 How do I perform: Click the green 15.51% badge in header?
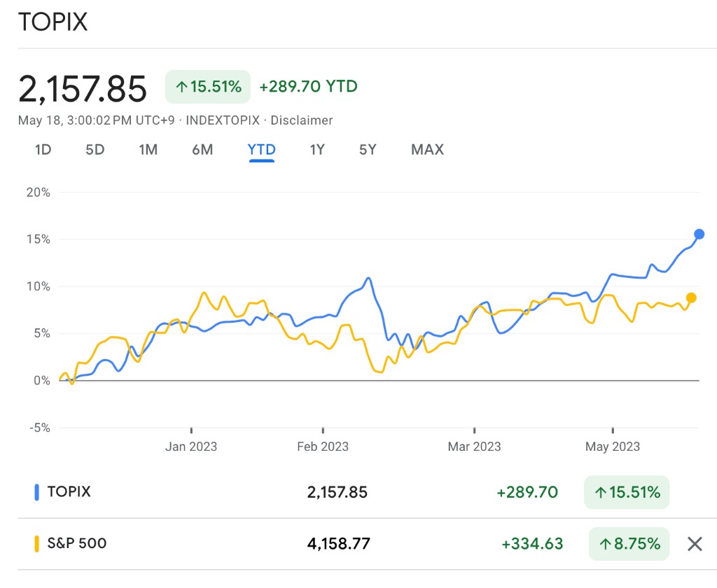[208, 87]
